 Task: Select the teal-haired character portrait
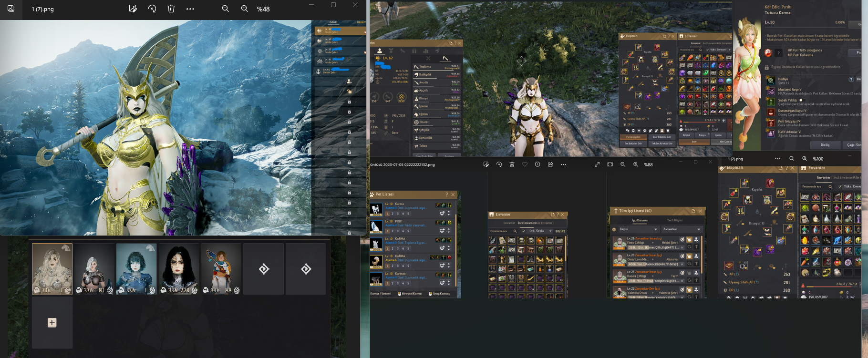tap(136, 269)
